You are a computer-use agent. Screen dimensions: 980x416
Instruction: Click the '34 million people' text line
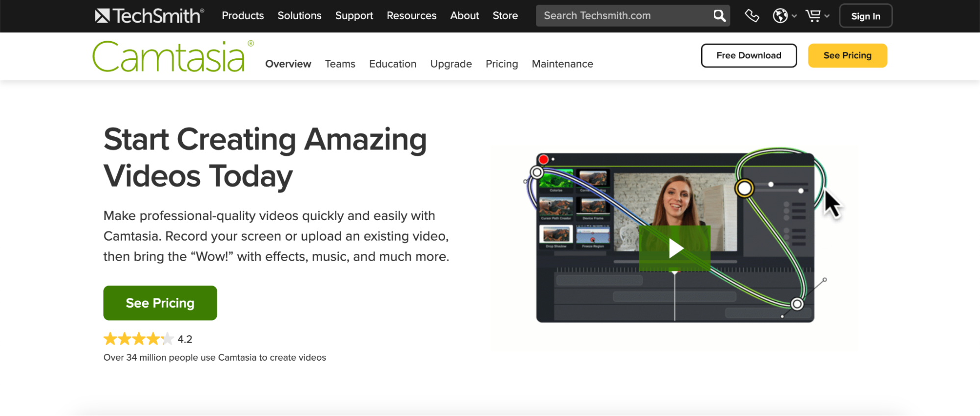[215, 357]
